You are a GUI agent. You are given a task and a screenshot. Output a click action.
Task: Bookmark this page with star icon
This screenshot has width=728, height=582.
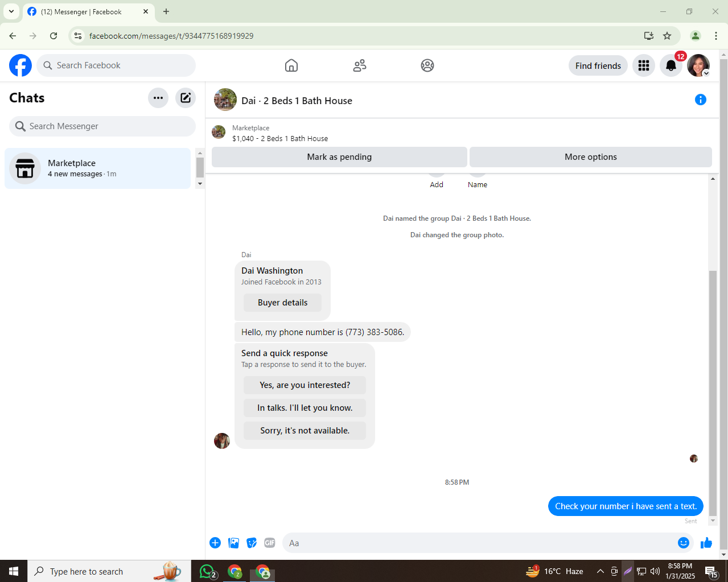pyautogui.click(x=667, y=36)
